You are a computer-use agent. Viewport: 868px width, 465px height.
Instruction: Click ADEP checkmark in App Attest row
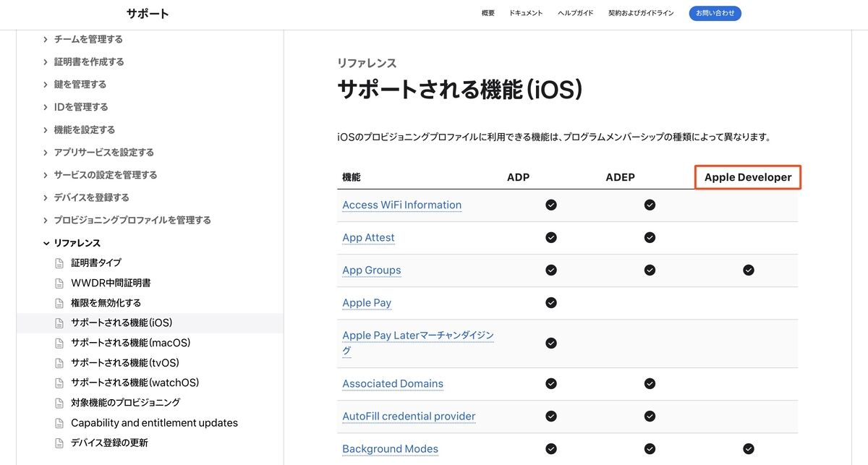[x=650, y=237]
